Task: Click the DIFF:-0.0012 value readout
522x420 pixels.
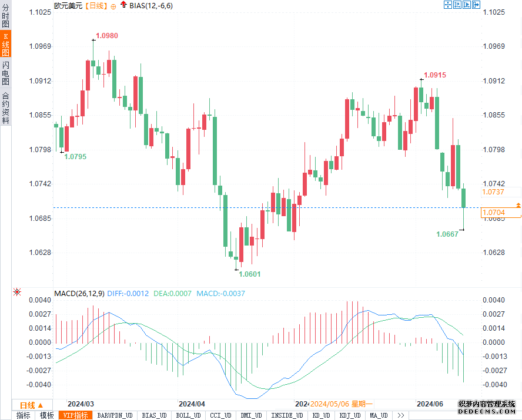Action: click(x=128, y=293)
